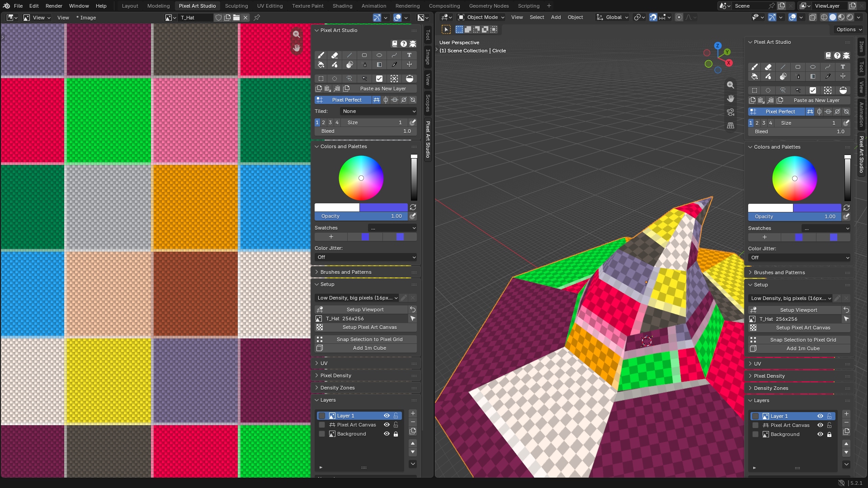Click Setup Viewport button in image editor panel
Screen dimensions: 868x488
(x=361, y=310)
